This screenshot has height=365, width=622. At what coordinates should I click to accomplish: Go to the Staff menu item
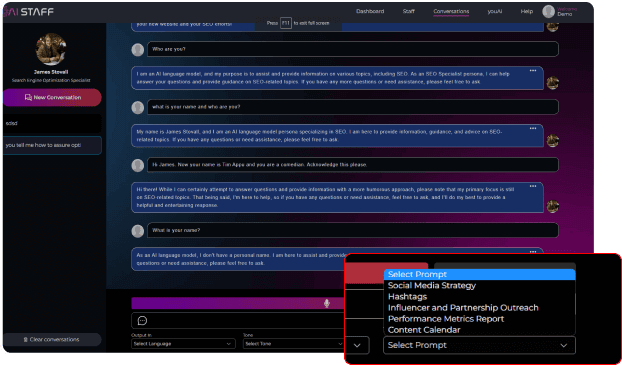409,12
